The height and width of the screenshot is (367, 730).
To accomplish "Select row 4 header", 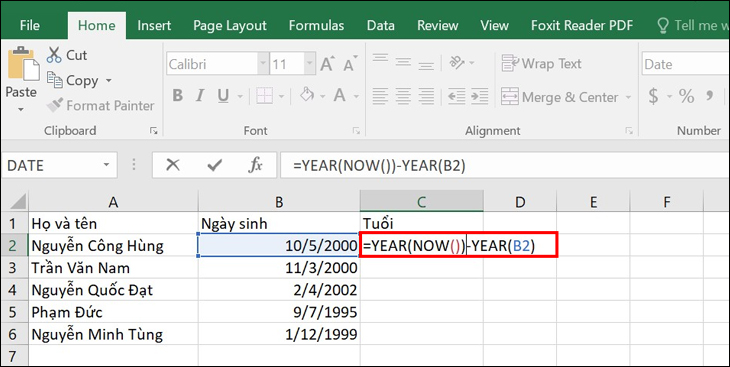I will pos(14,290).
